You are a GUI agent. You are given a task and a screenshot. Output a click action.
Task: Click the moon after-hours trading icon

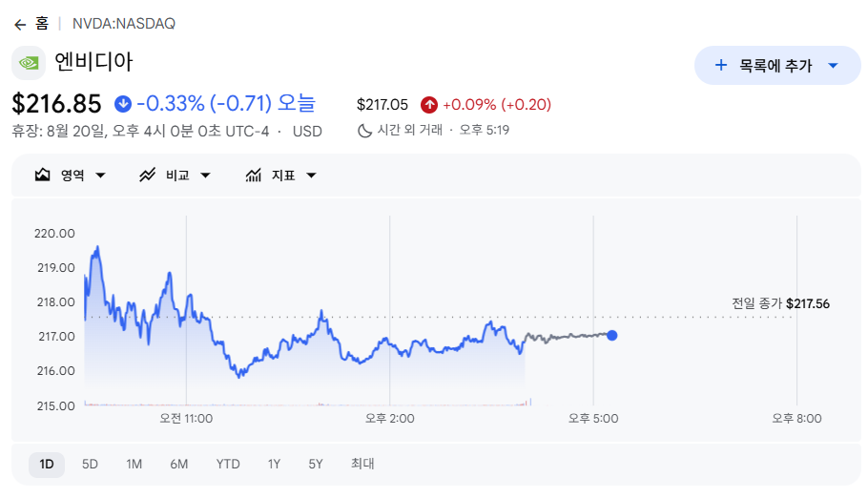coord(364,131)
